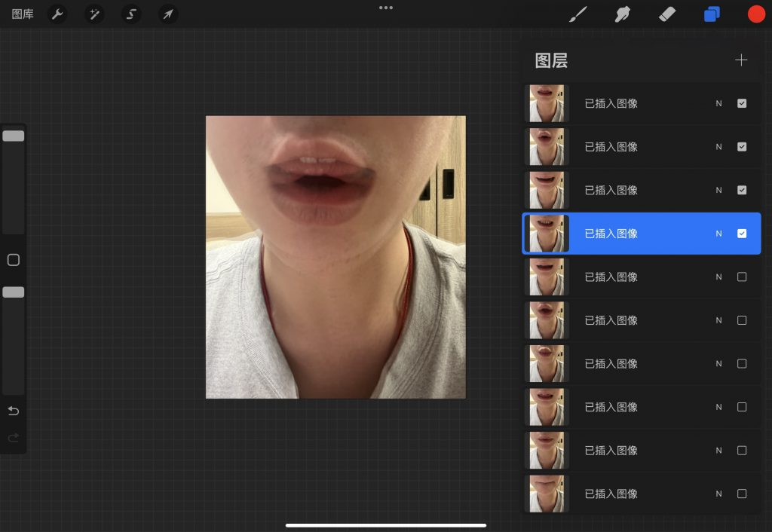
Task: Open the Actions wrench menu
Action: click(57, 14)
